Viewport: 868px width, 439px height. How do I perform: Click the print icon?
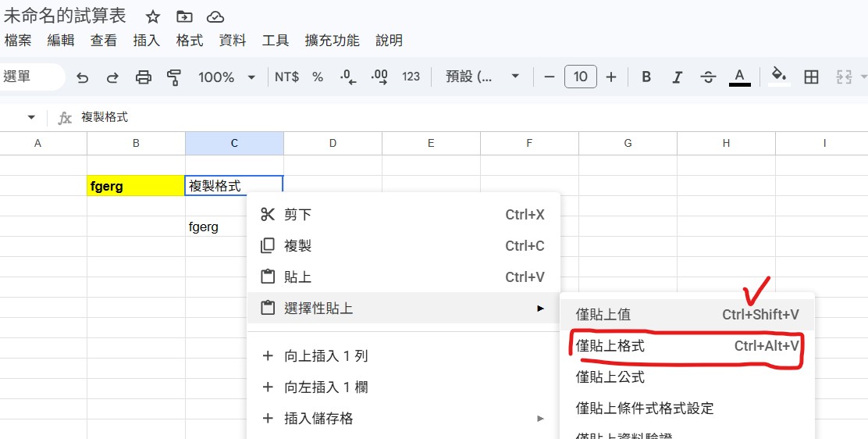144,77
